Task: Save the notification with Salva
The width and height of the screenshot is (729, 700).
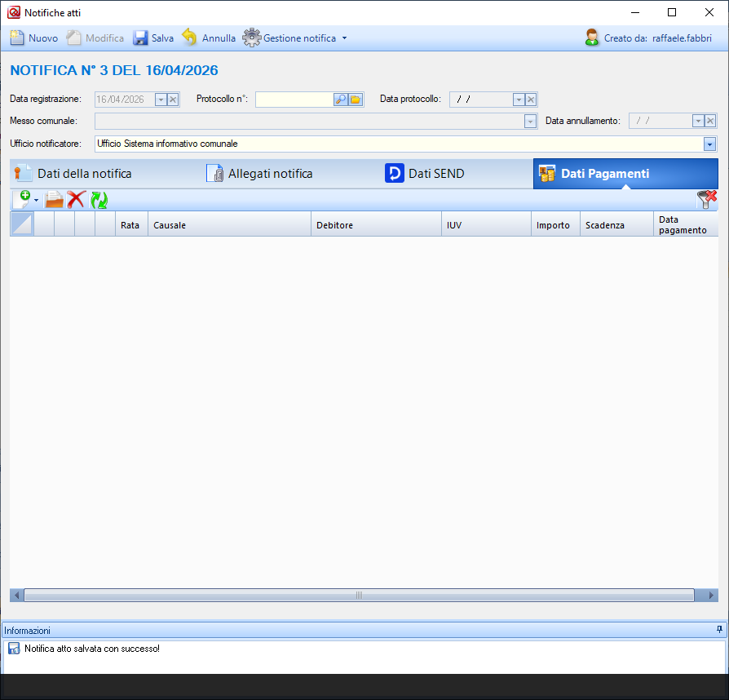Action: tap(153, 38)
